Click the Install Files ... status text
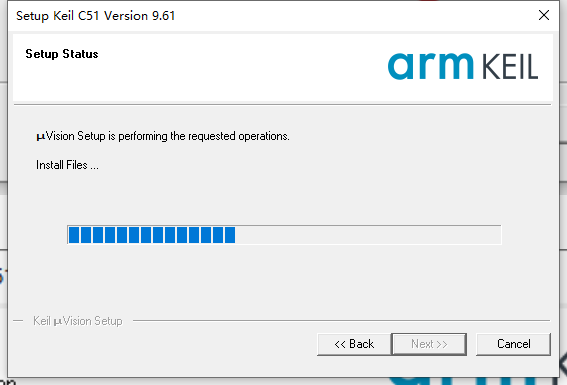This screenshot has height=385, width=567. pyautogui.click(x=67, y=165)
